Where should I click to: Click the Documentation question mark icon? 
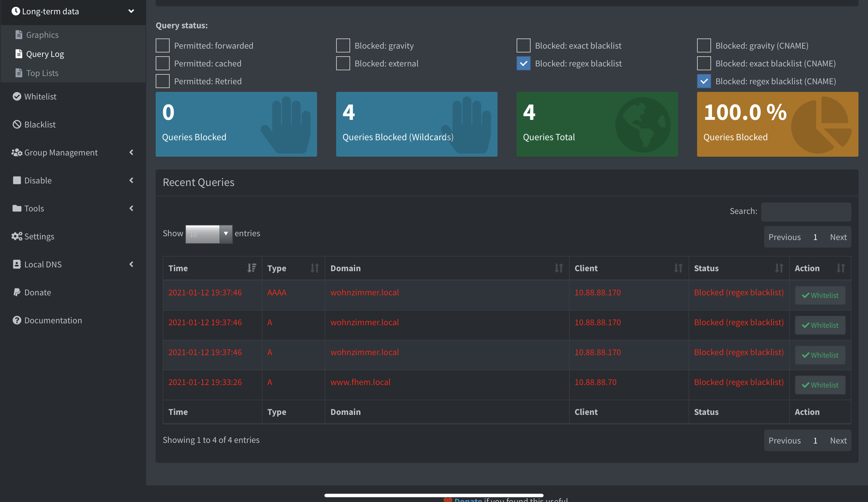click(x=17, y=320)
